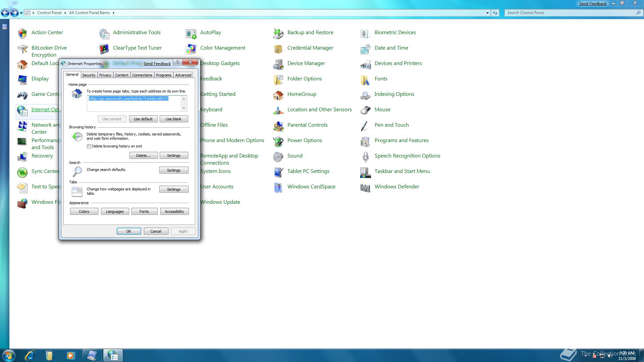Open the Device Manager icon
Image resolution: width=644 pixels, height=362 pixels.
(278, 64)
